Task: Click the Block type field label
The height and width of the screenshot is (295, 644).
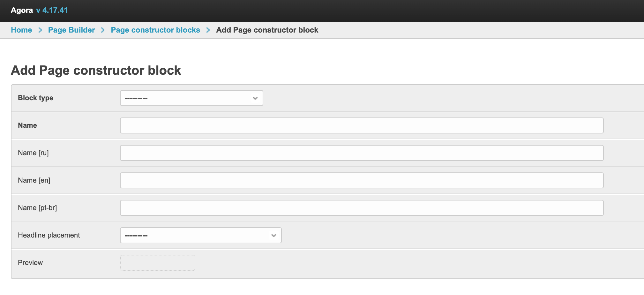Action: click(x=35, y=98)
